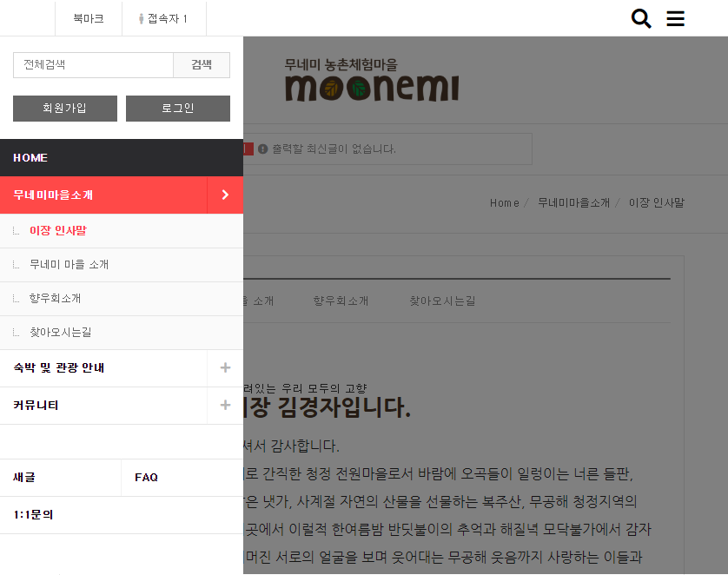
Task: Select 이장 인사말 in sidebar
Action: (x=58, y=231)
